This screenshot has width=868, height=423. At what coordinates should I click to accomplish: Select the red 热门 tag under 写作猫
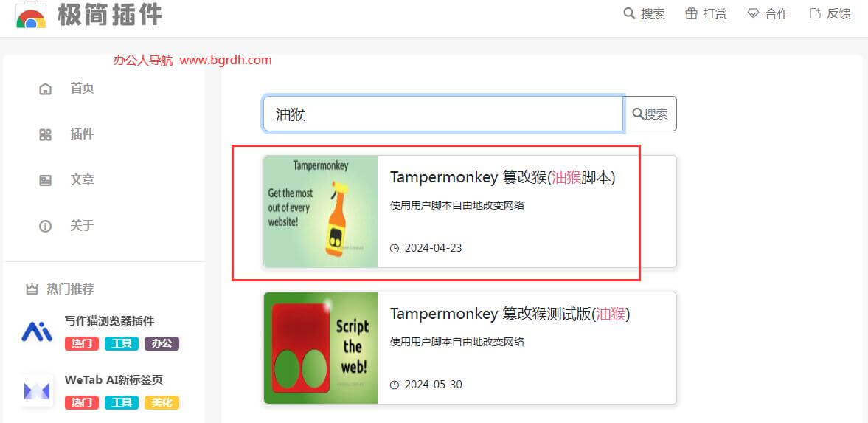pyautogui.click(x=81, y=344)
